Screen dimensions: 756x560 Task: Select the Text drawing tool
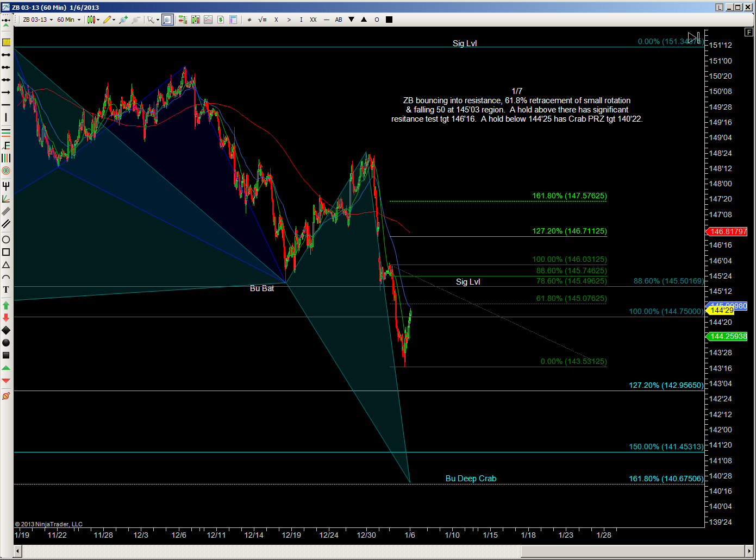[x=6, y=290]
